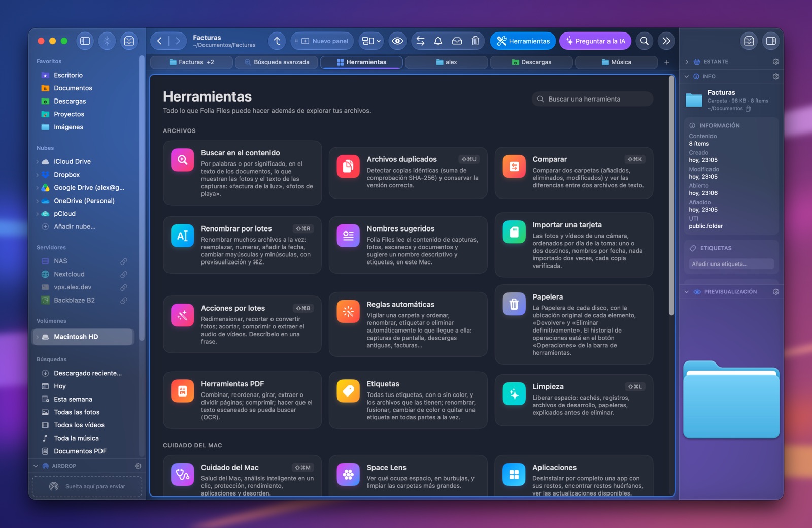The height and width of the screenshot is (528, 812).
Task: Add a new tab with plus
Action: 667,62
